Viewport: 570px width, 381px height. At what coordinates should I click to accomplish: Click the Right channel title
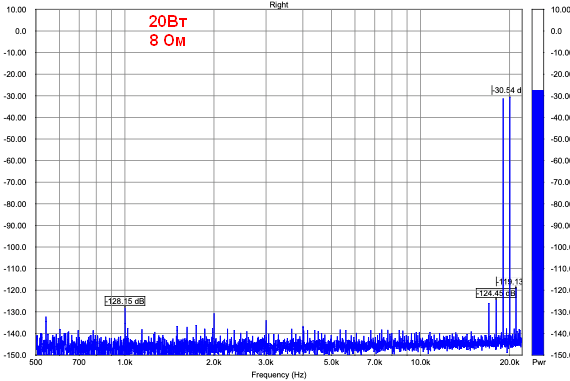click(279, 5)
